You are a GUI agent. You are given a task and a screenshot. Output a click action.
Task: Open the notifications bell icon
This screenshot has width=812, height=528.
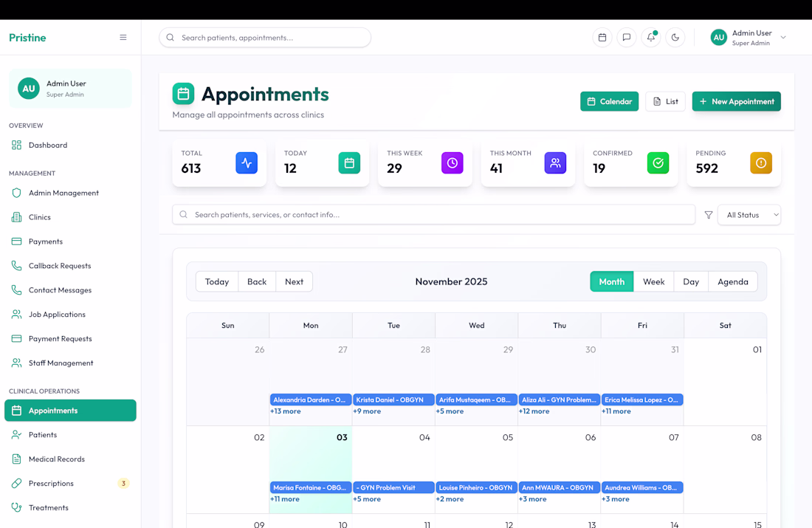(x=651, y=38)
